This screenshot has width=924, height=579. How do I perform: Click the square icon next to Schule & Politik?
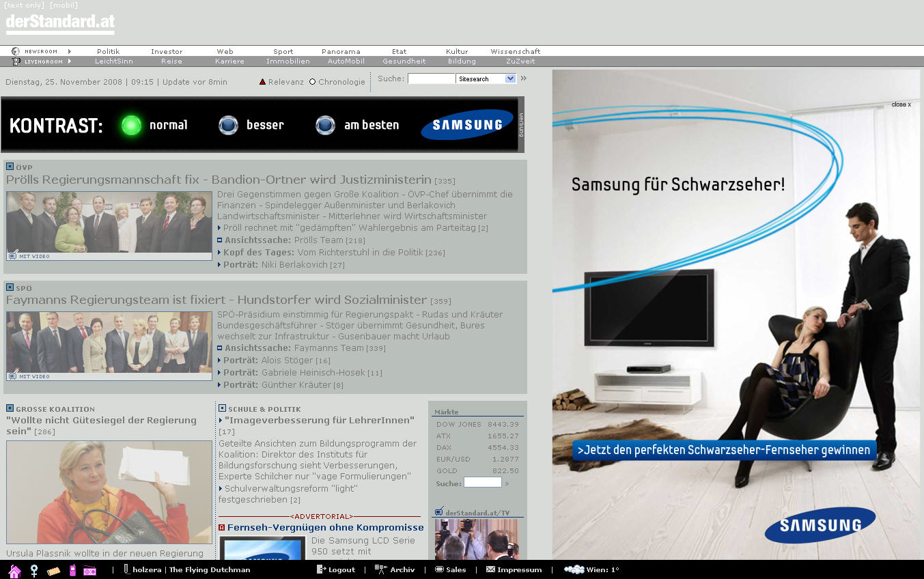(x=222, y=408)
